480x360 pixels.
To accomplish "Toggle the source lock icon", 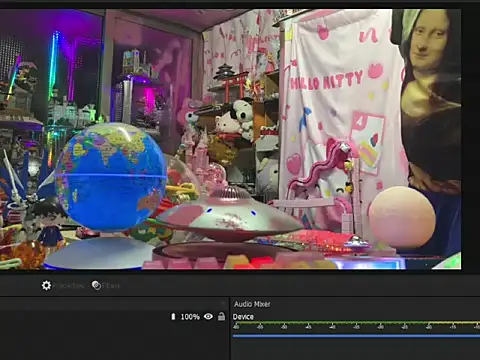I will point(221,316).
